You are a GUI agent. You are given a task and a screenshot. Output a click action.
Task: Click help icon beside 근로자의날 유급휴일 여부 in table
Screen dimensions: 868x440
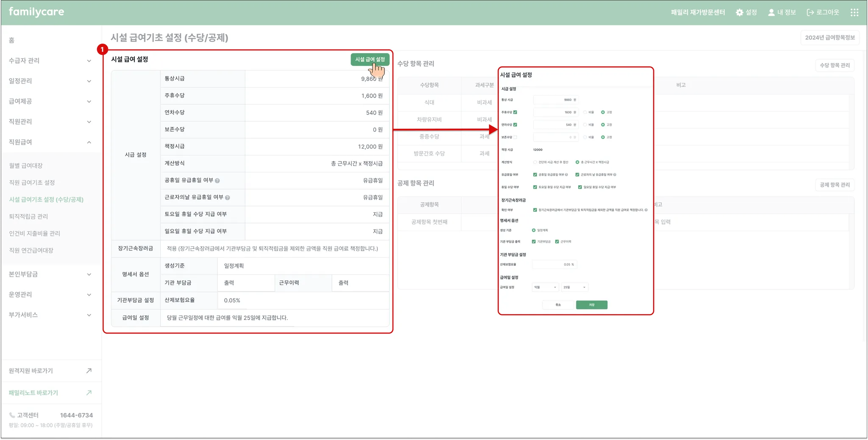228,198
